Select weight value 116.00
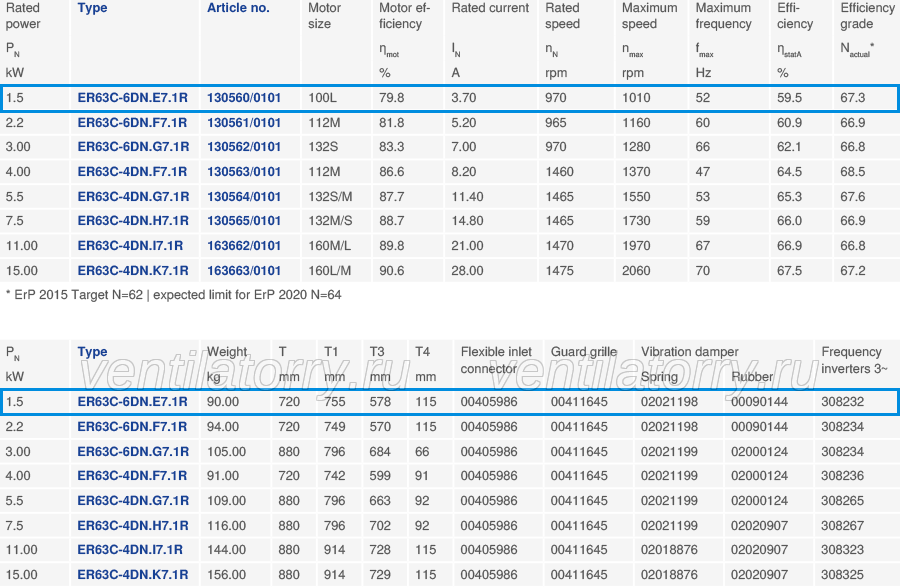Screen dimensions: 900x588 227,525
